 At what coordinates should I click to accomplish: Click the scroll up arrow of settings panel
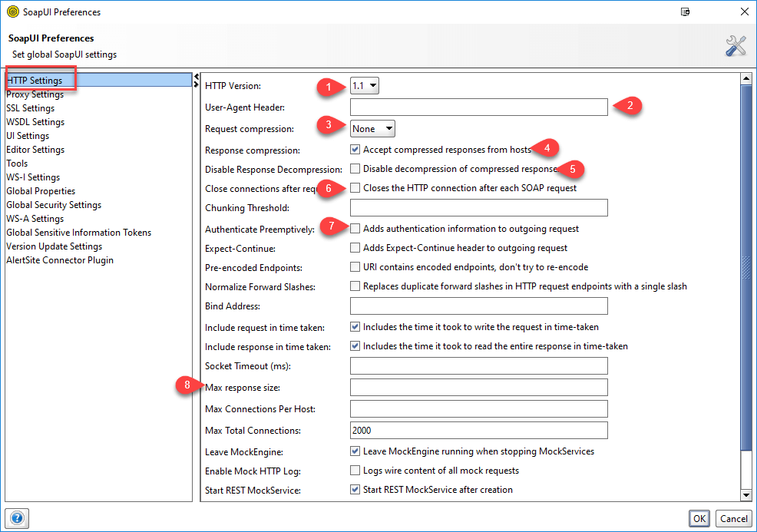pyautogui.click(x=745, y=78)
